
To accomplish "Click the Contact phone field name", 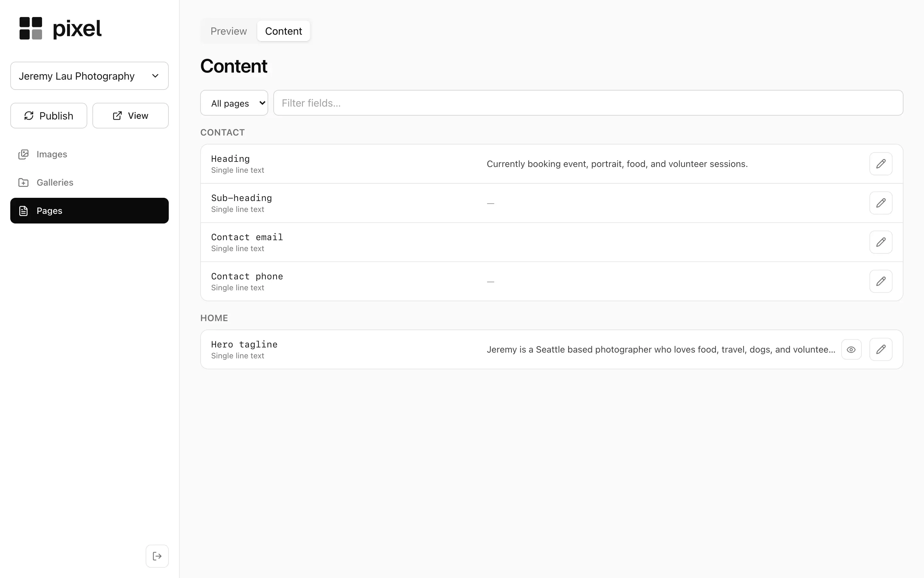I will pyautogui.click(x=247, y=276).
